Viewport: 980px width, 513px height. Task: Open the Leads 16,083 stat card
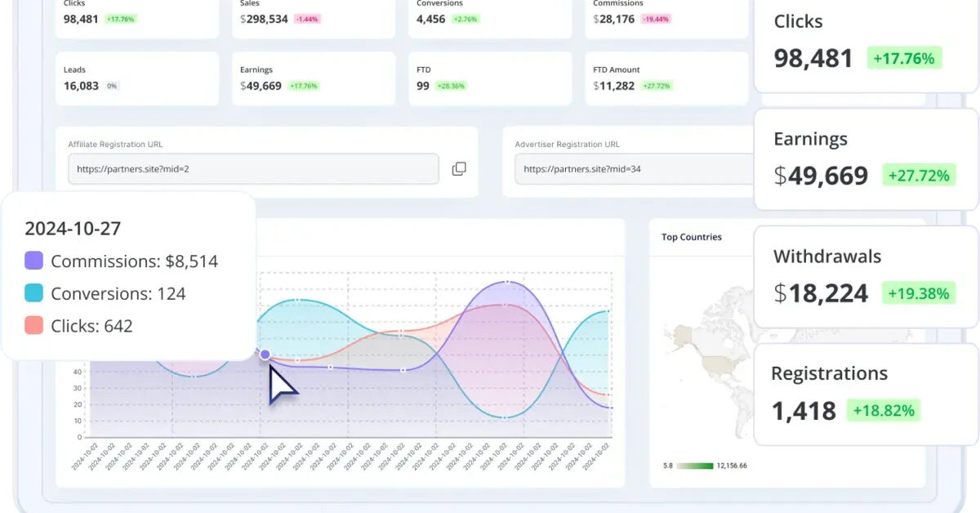point(137,78)
